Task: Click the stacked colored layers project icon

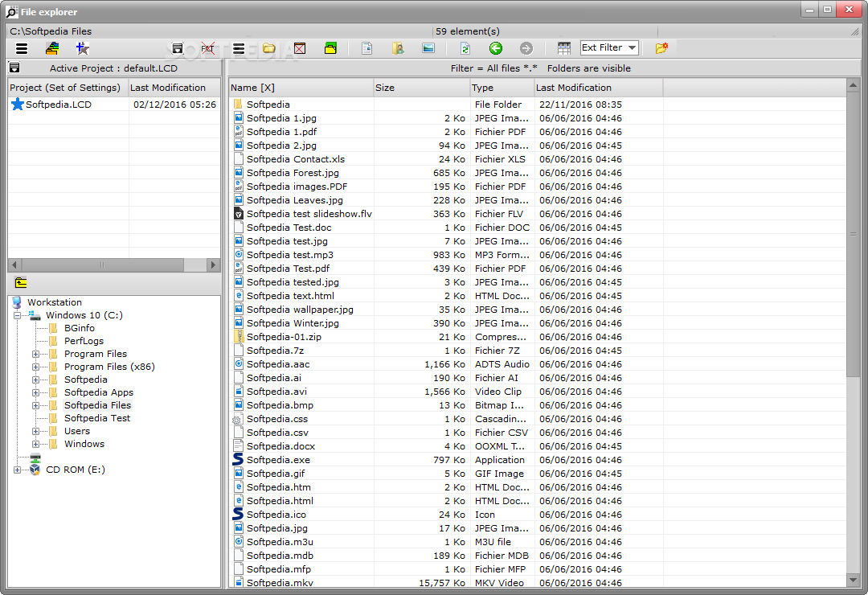Action: [x=52, y=49]
